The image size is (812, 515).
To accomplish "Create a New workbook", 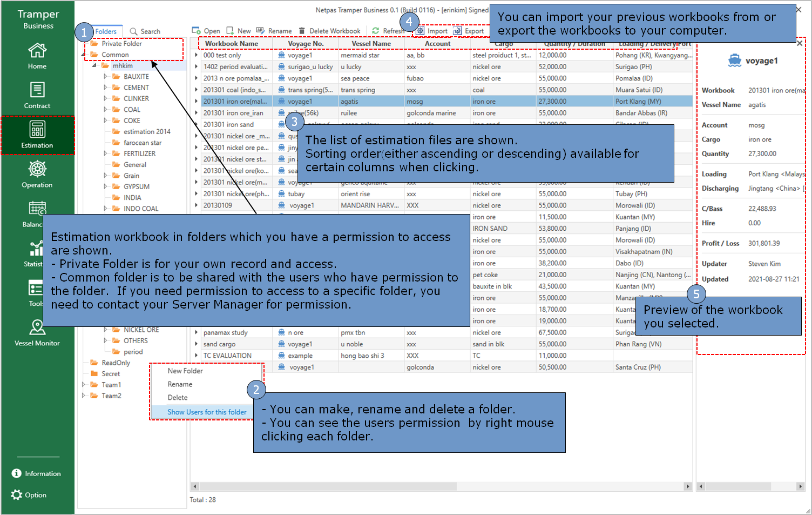I will click(x=239, y=31).
